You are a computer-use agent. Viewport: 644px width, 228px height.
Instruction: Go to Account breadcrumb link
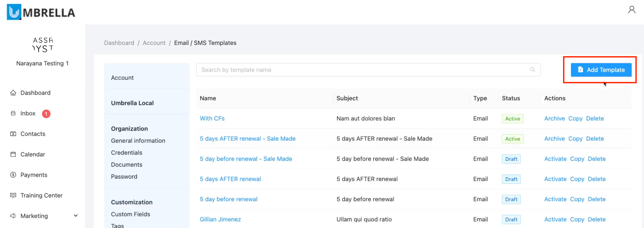coord(154,43)
